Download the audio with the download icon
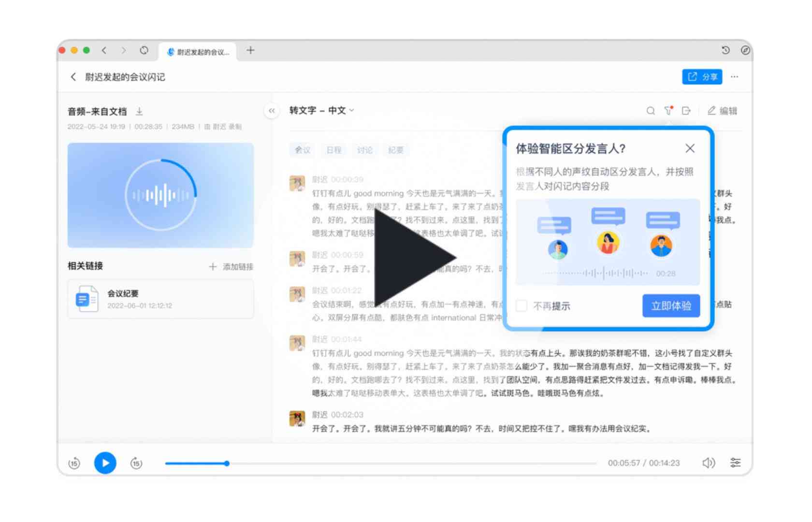This screenshot has width=812, height=522. [x=139, y=112]
